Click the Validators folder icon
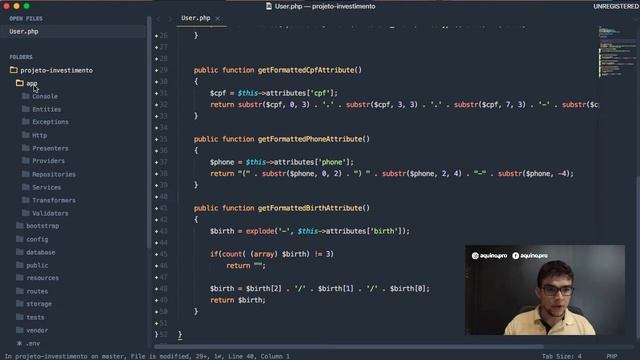The image size is (640, 360). [26, 213]
